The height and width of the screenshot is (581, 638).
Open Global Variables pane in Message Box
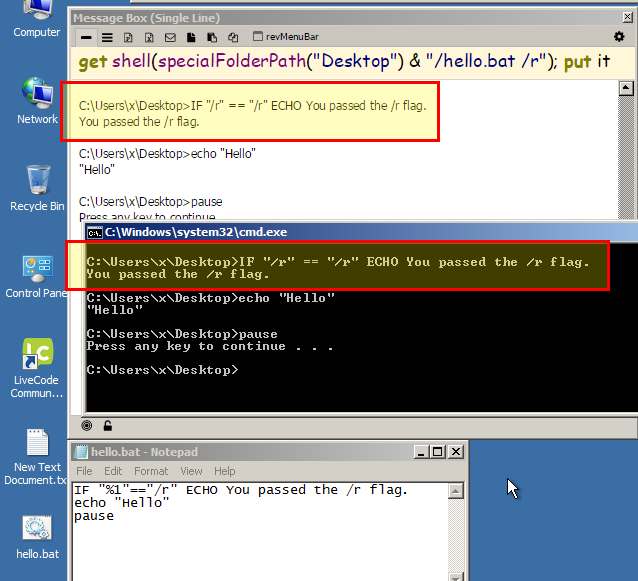[149, 37]
